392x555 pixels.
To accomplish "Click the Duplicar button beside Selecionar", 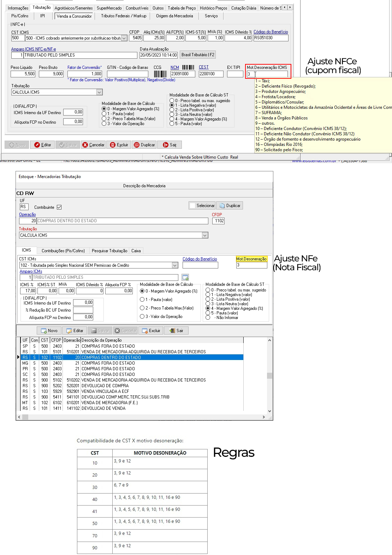I will [230, 206].
